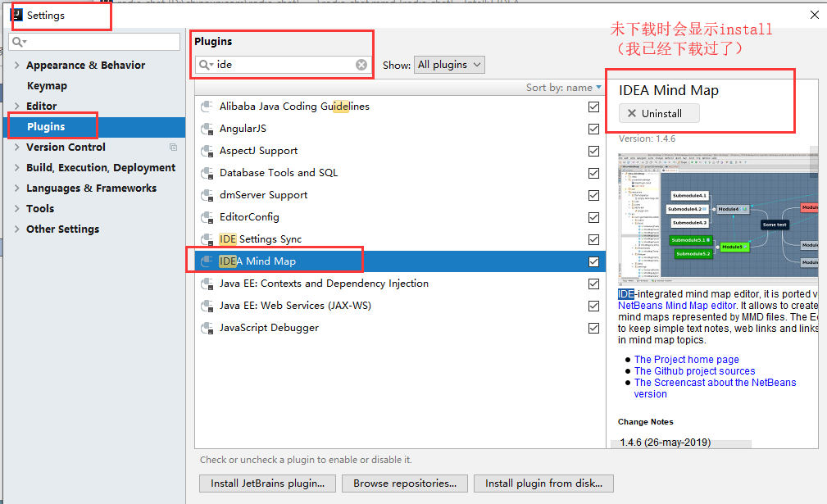827x504 pixels.
Task: Uncheck the AngularJS plugin checkbox
Action: pyautogui.click(x=594, y=129)
